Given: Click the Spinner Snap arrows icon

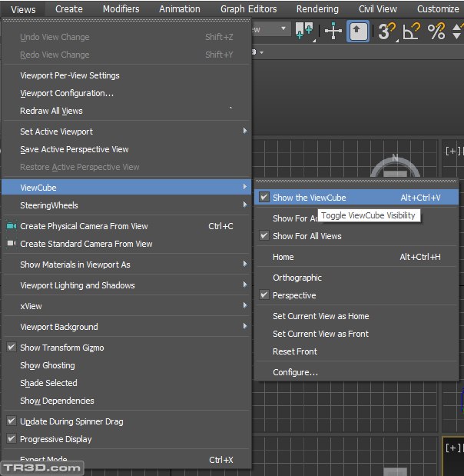Looking at the screenshot, I should pyautogui.click(x=458, y=31).
